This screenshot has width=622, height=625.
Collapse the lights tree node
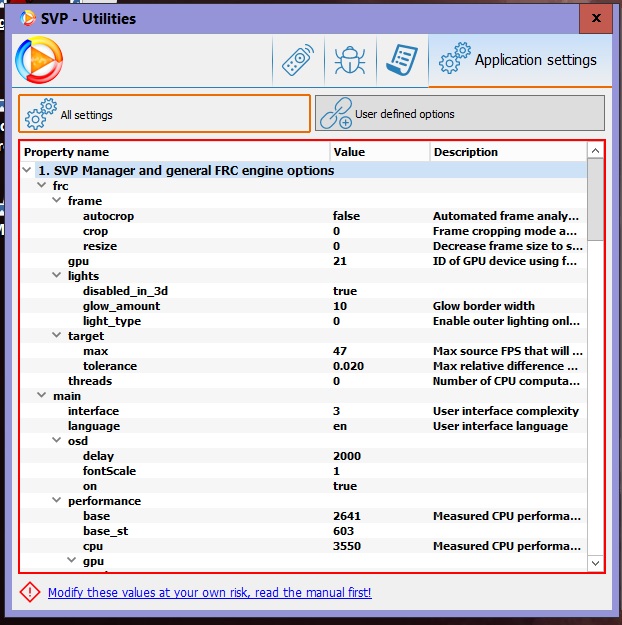(x=57, y=275)
